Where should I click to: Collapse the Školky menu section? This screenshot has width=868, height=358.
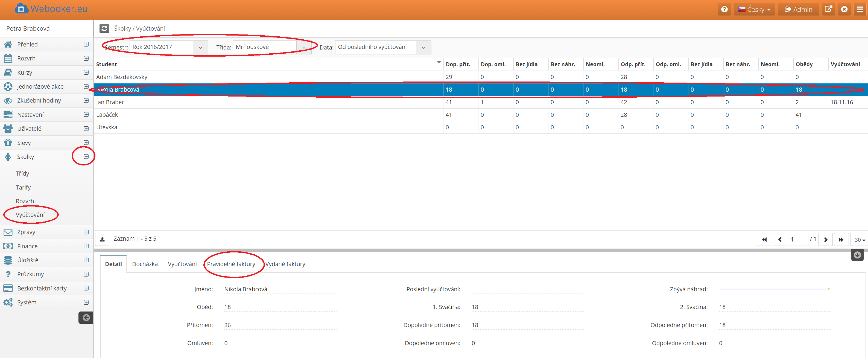(x=86, y=157)
